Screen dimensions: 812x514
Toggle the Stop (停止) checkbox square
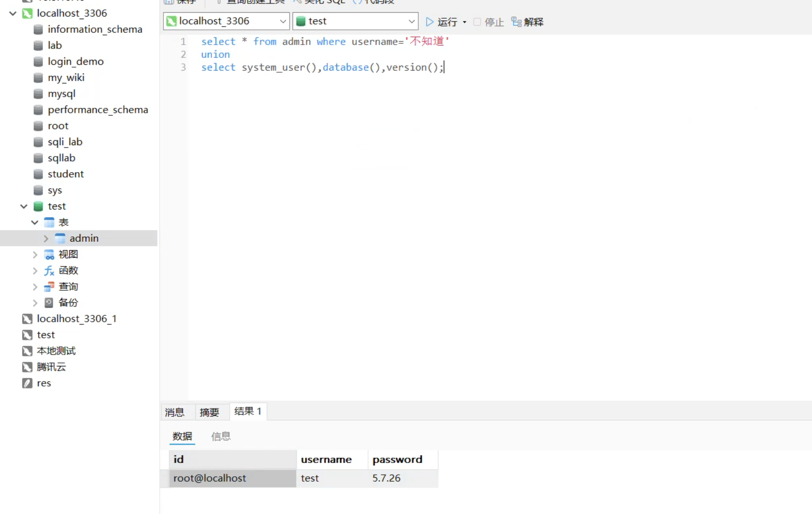pyautogui.click(x=477, y=22)
